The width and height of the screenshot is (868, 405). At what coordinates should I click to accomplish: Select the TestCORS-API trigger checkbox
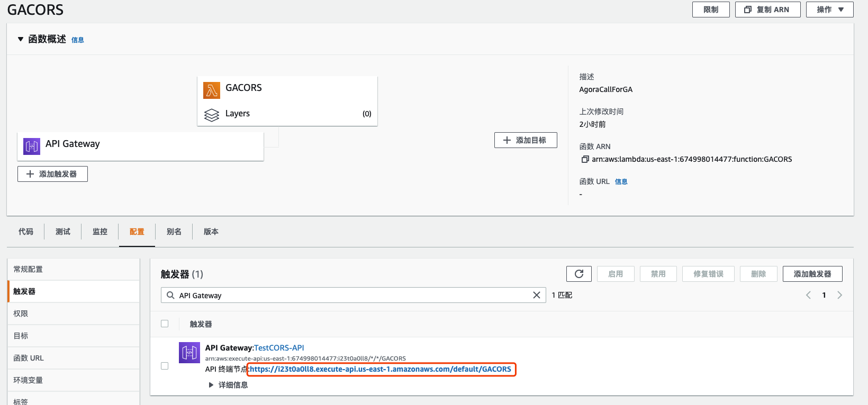(165, 366)
